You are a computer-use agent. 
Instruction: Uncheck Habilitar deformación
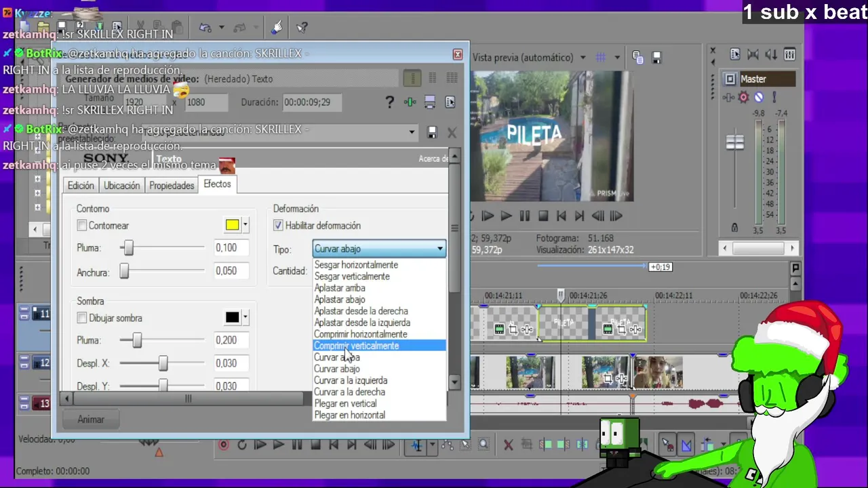[278, 226]
